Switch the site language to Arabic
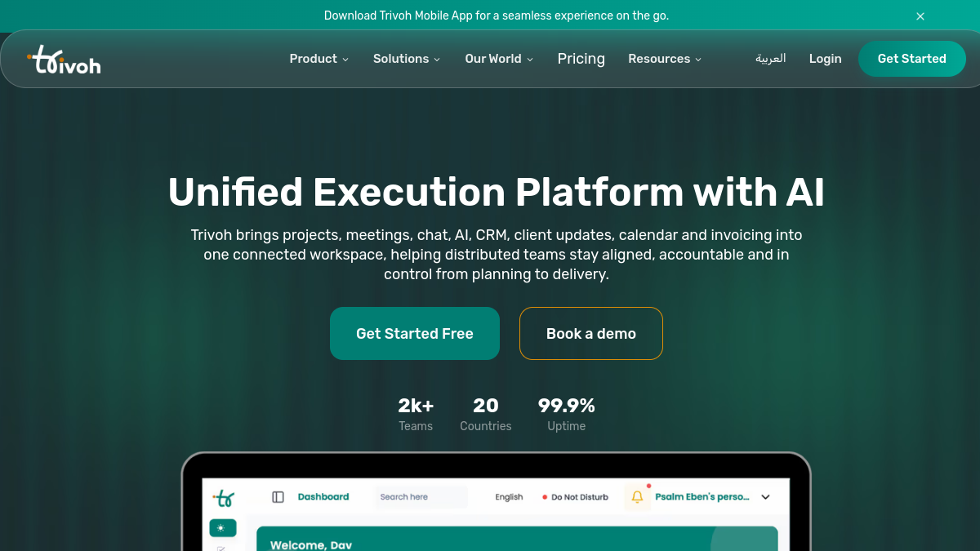The height and width of the screenshot is (551, 980). (771, 59)
